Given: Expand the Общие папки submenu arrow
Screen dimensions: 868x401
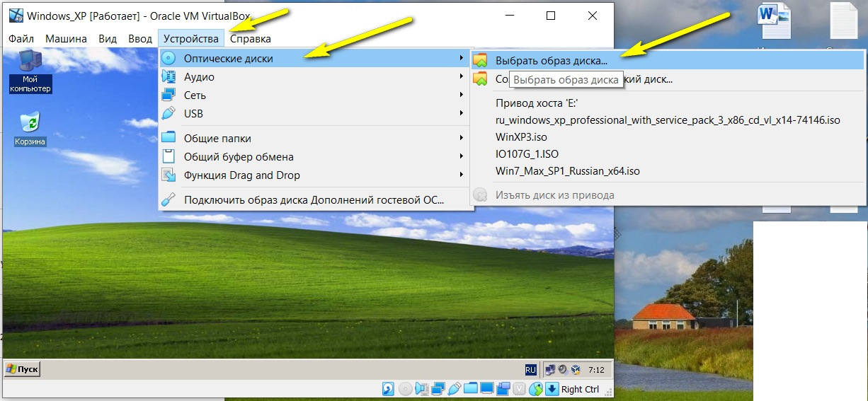Looking at the screenshot, I should 462,139.
